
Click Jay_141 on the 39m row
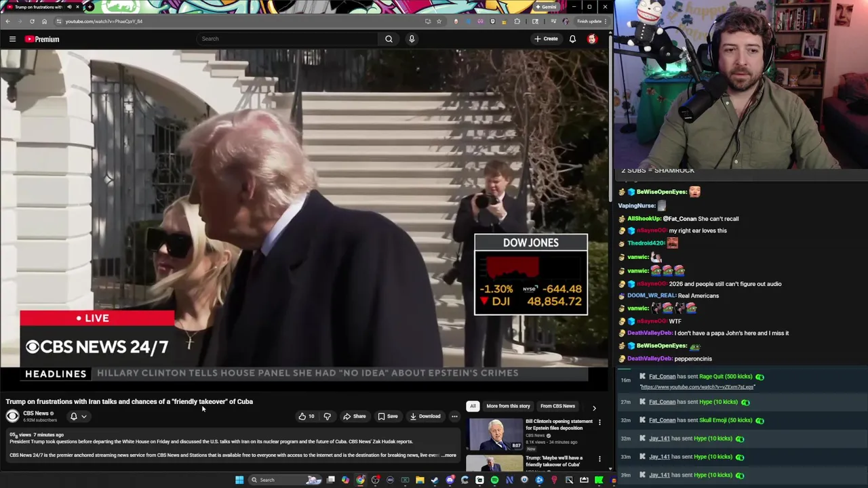click(659, 475)
